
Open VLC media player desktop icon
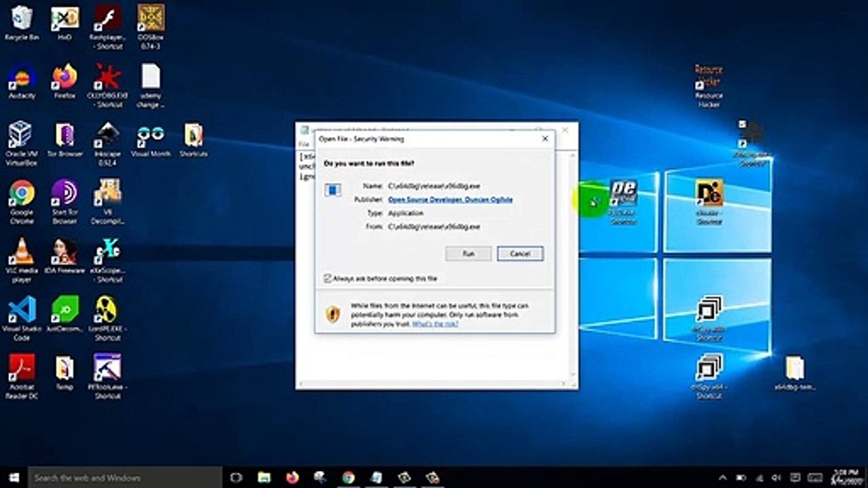click(x=22, y=261)
